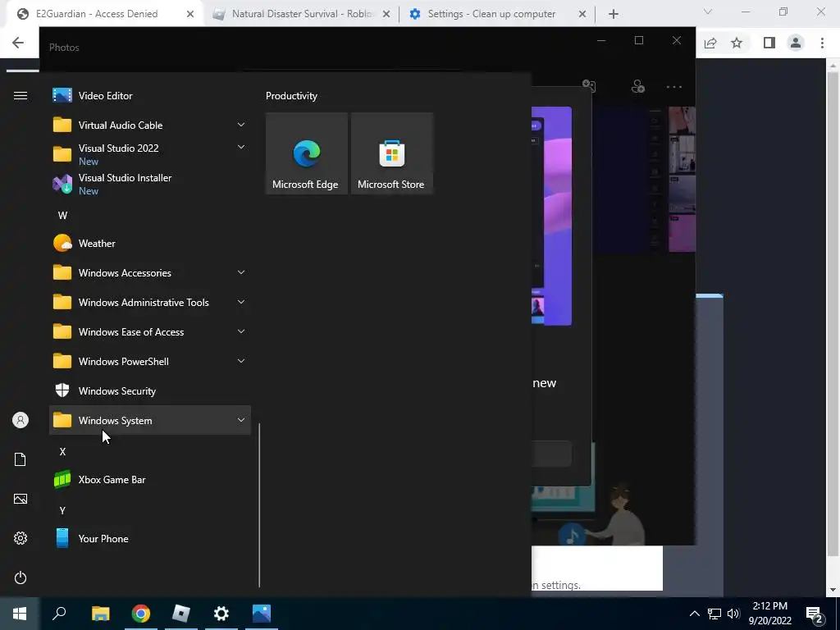The height and width of the screenshot is (630, 840).
Task: Expand the Windows Ease of Access folder
Action: tap(150, 332)
